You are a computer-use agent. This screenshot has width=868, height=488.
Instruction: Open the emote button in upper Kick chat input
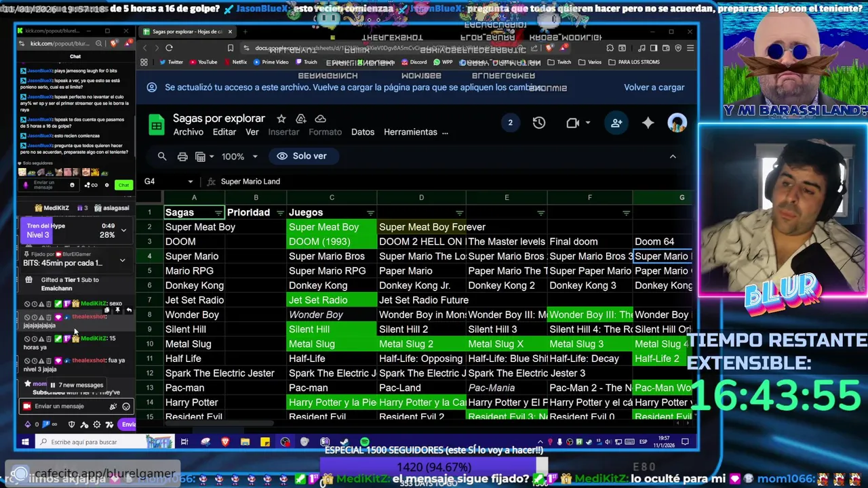click(73, 184)
